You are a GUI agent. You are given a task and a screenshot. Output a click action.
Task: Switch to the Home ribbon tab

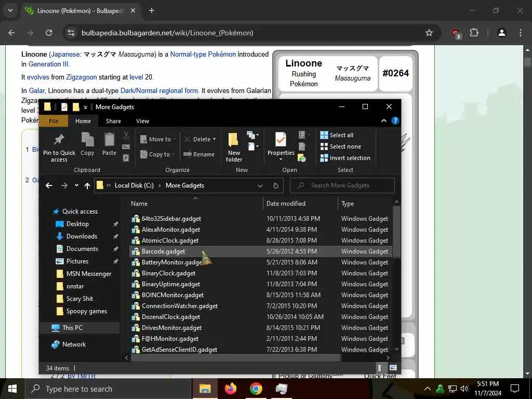point(83,121)
